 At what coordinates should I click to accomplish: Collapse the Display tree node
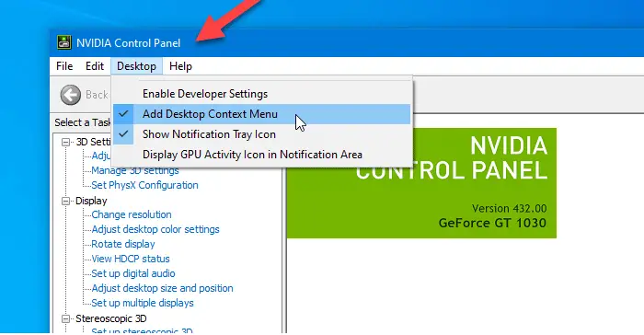point(65,201)
